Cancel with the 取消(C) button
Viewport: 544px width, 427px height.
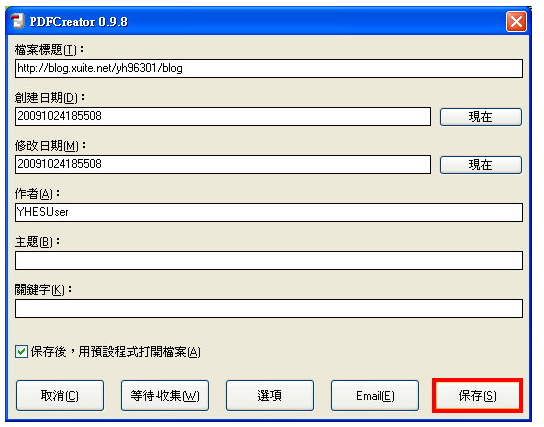[60, 395]
